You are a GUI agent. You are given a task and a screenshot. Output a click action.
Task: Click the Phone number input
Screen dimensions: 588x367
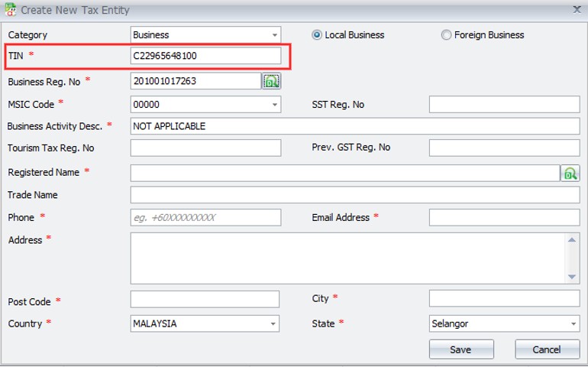pyautogui.click(x=205, y=218)
